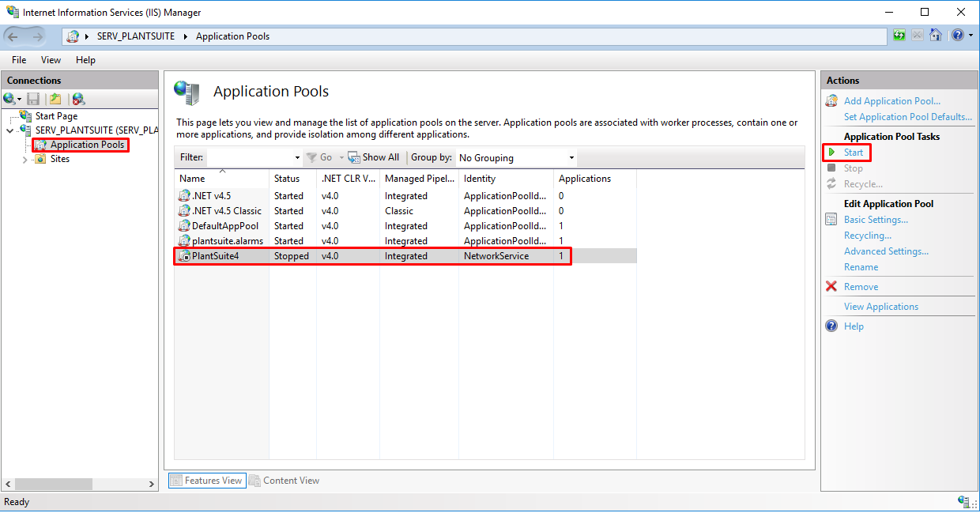
Task: Click the Stop action in Actions
Action: pos(854,168)
